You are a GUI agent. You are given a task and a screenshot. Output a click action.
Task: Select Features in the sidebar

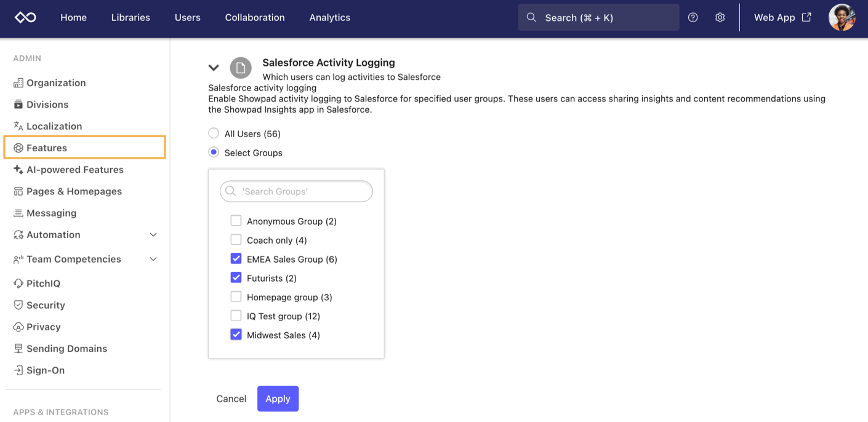tap(84, 148)
